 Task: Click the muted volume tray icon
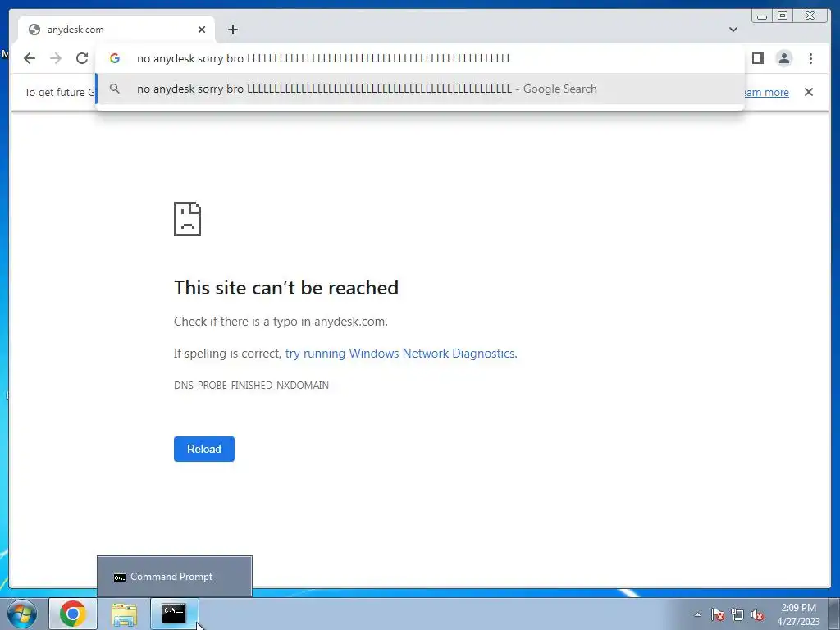[757, 614]
